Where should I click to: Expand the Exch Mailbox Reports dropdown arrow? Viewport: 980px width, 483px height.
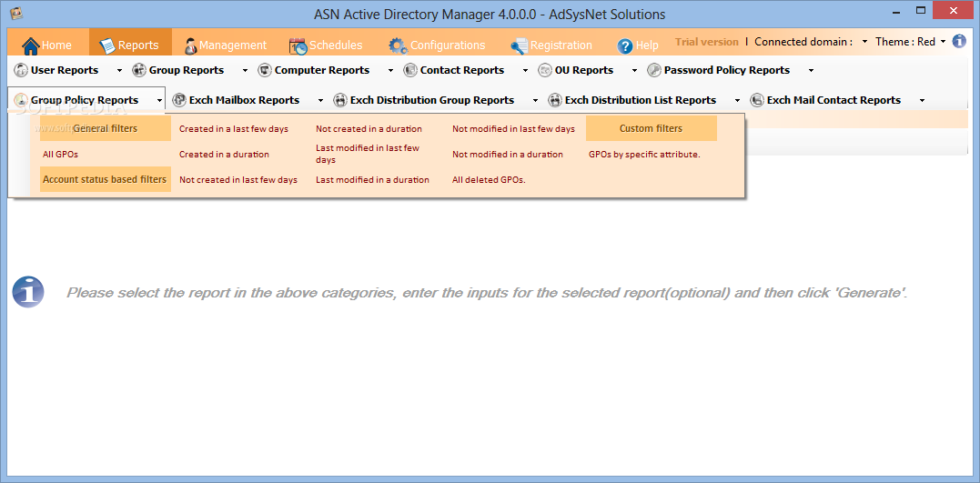tap(320, 101)
